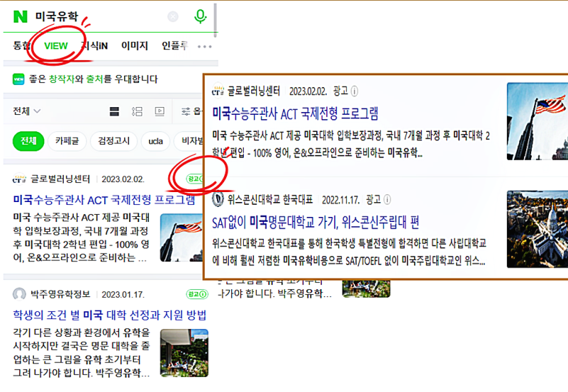This screenshot has height=392, width=568.
Task: Click the 광고 badge on the 글로벌러닝센터 post
Action: (194, 179)
